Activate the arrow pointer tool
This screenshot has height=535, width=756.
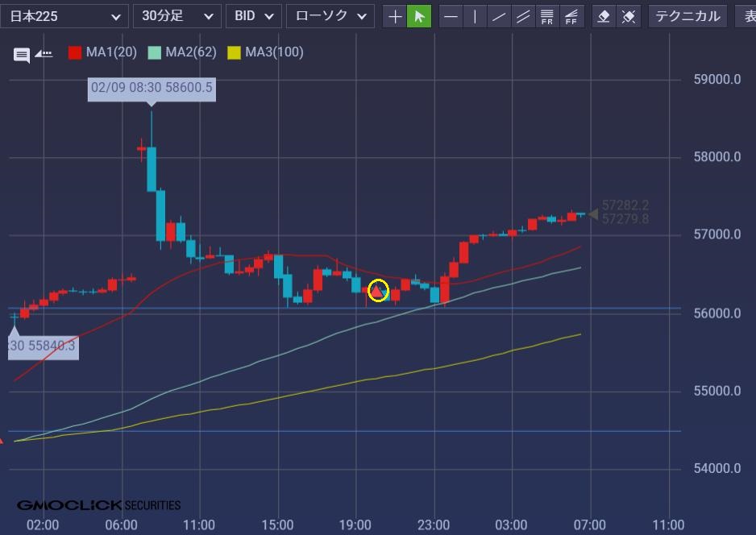(x=419, y=16)
